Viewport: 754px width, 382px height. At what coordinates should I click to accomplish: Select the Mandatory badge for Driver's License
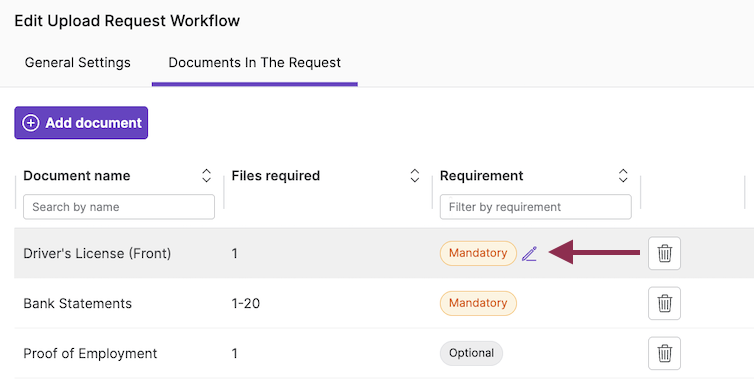[478, 253]
